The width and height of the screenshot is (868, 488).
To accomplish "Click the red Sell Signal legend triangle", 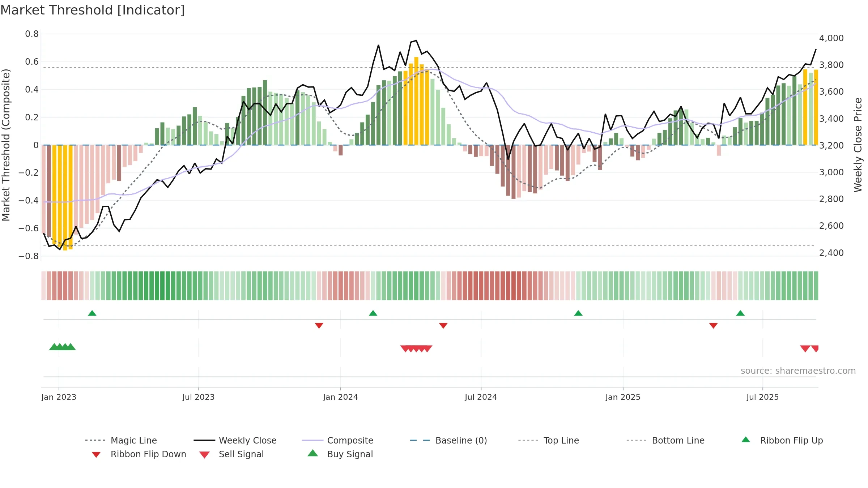I will click(x=204, y=455).
